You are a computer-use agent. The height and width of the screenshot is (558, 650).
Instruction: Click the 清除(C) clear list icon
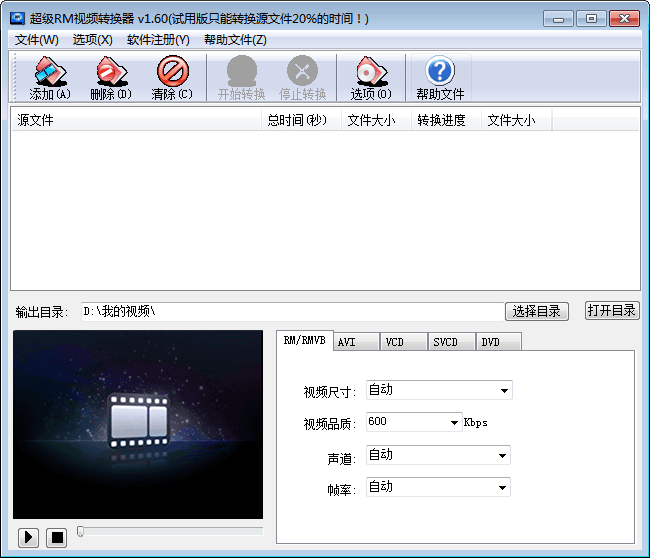point(172,78)
